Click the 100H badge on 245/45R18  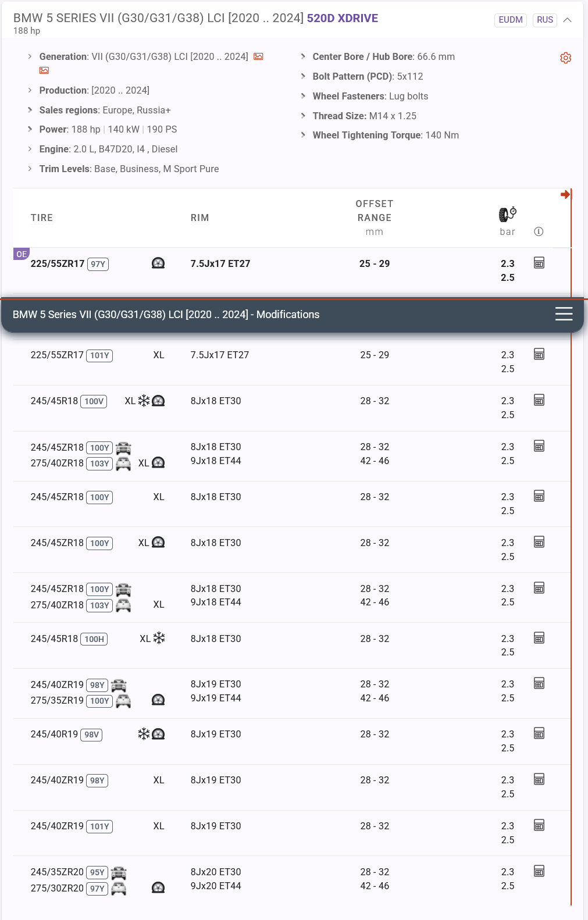click(94, 639)
